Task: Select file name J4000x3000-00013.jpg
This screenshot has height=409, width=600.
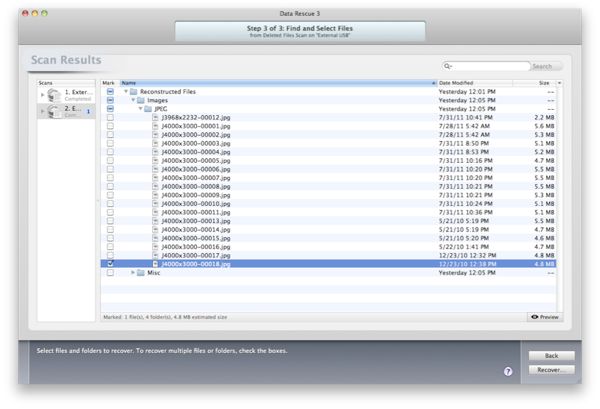Action: (196, 221)
